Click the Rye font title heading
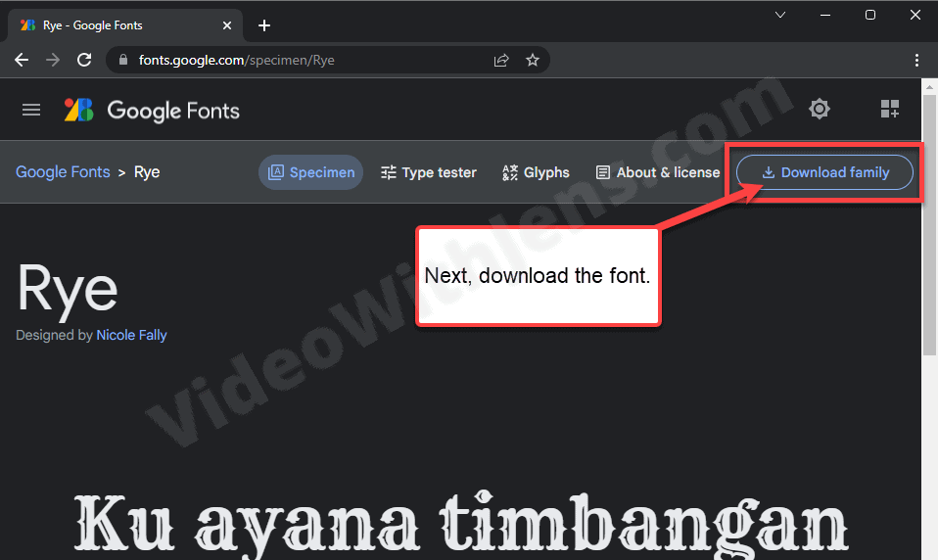The image size is (938, 560). tap(67, 290)
